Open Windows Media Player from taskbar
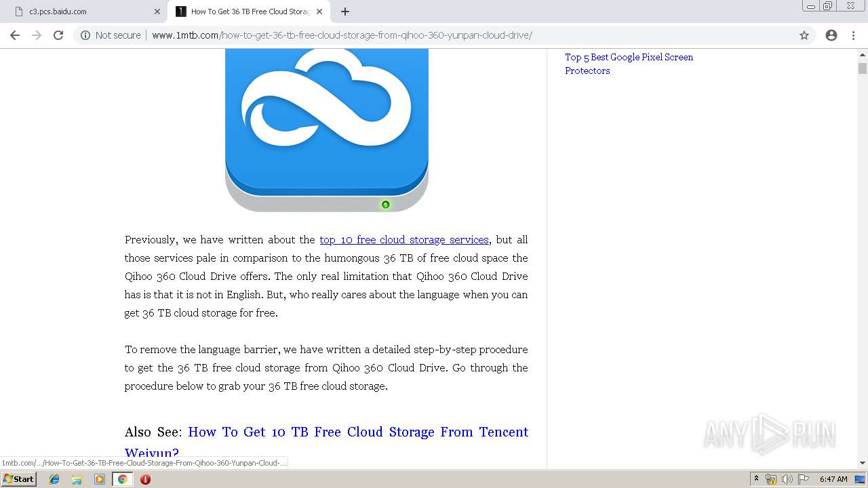Image resolution: width=868 pixels, height=488 pixels. click(100, 479)
